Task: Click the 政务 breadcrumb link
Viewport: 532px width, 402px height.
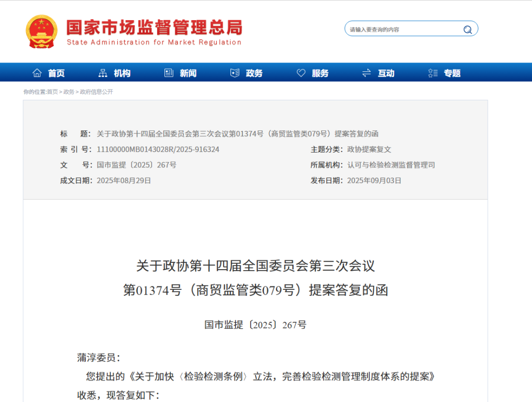Action: point(69,92)
